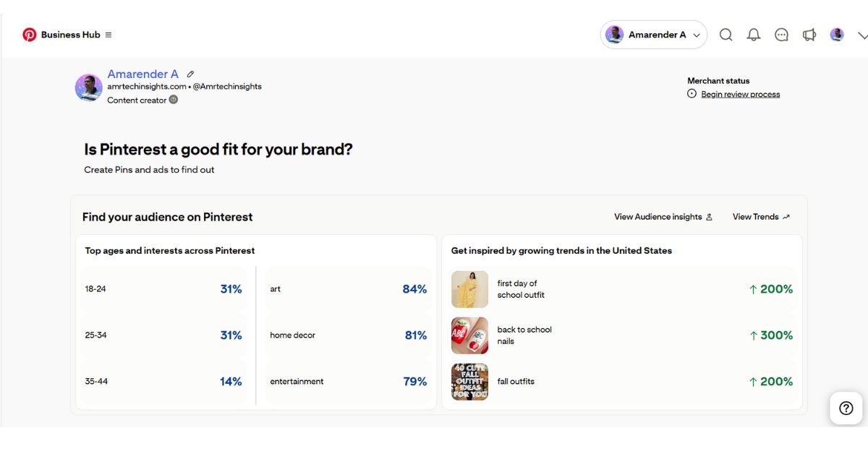
Task: Check your notifications bell
Action: [x=753, y=34]
